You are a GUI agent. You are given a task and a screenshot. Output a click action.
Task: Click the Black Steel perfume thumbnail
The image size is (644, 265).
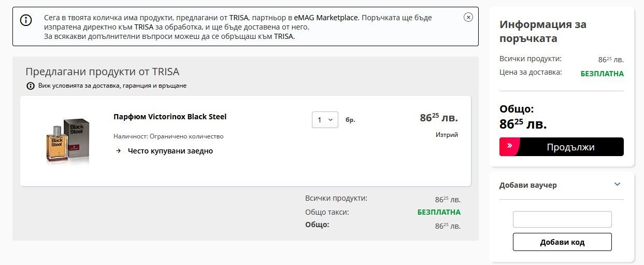click(x=68, y=141)
